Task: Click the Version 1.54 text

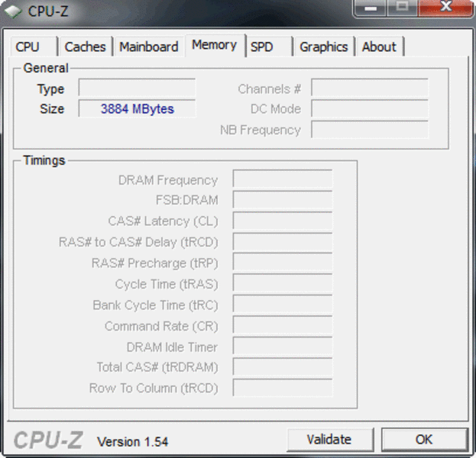Action: 133,442
